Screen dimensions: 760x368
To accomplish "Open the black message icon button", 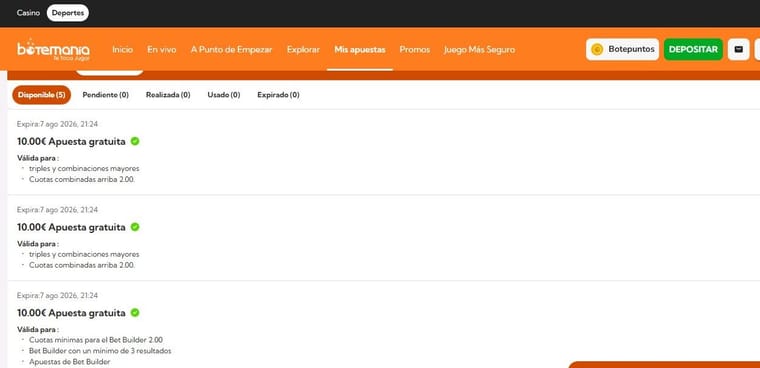I will 738,49.
